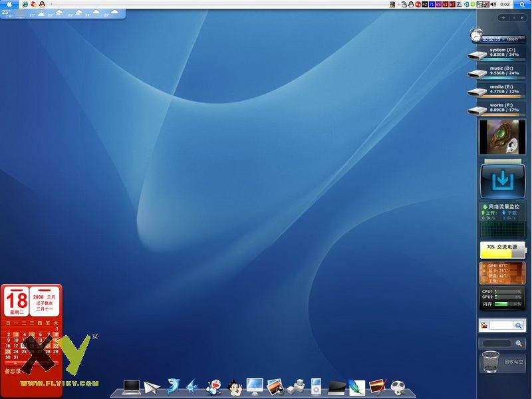Open the Astro Boy icon in the dock

click(x=235, y=388)
